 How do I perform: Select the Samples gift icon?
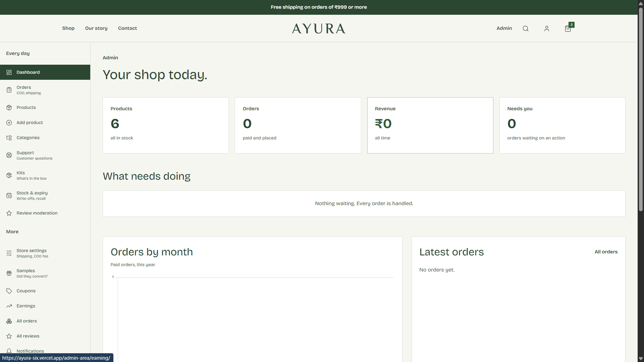[x=9, y=273]
